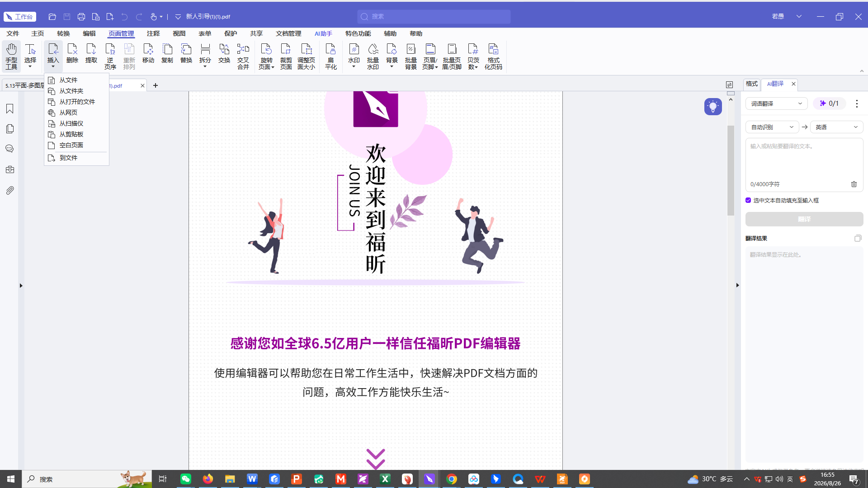Add a new document tab with plus
This screenshot has width=868, height=488.
pyautogui.click(x=156, y=85)
